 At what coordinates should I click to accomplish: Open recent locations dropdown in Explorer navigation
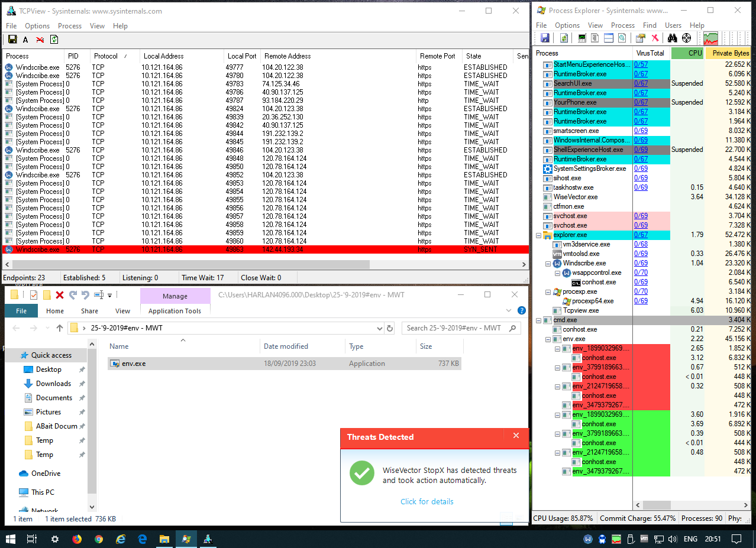point(47,328)
